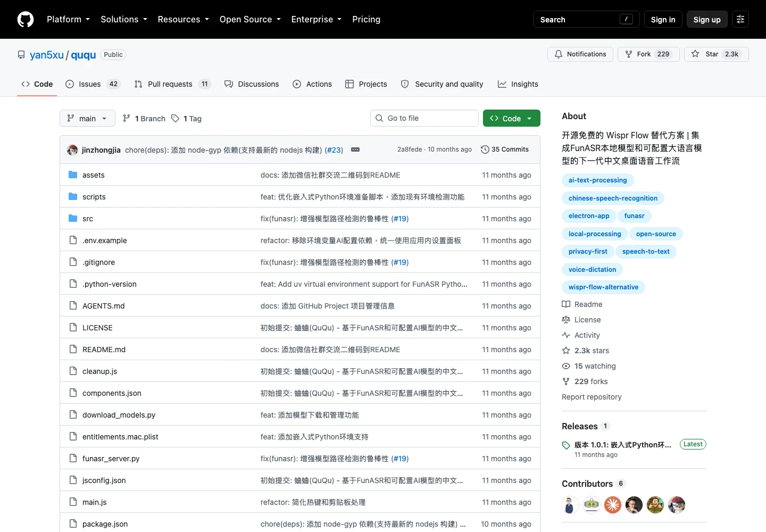
Task: Focus the Search field in header
Action: 587,19
